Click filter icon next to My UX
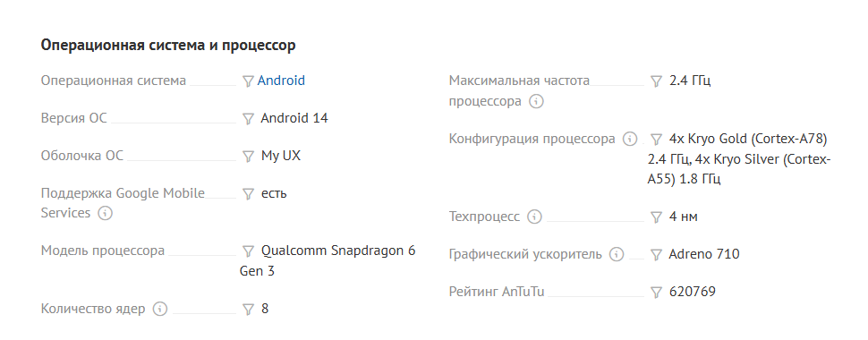 249,157
